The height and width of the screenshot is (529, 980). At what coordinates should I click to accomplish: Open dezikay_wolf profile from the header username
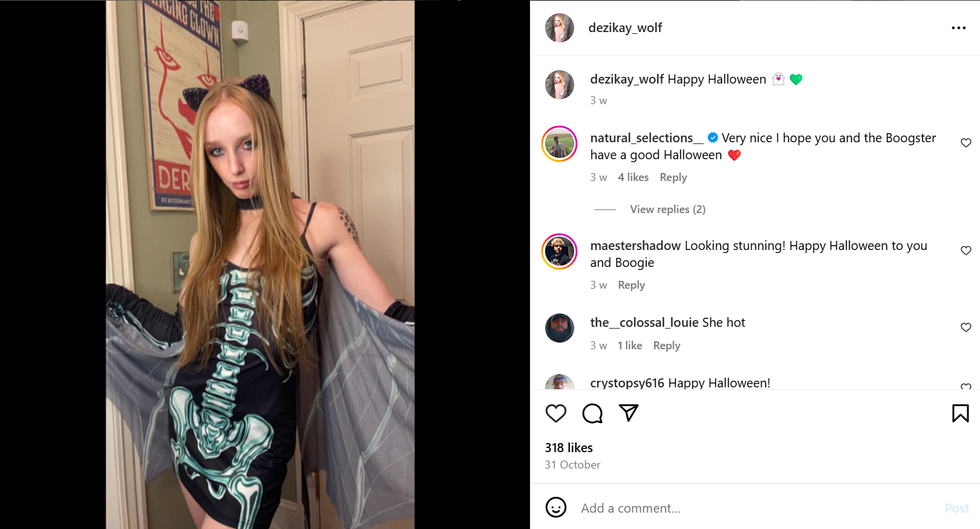625,28
